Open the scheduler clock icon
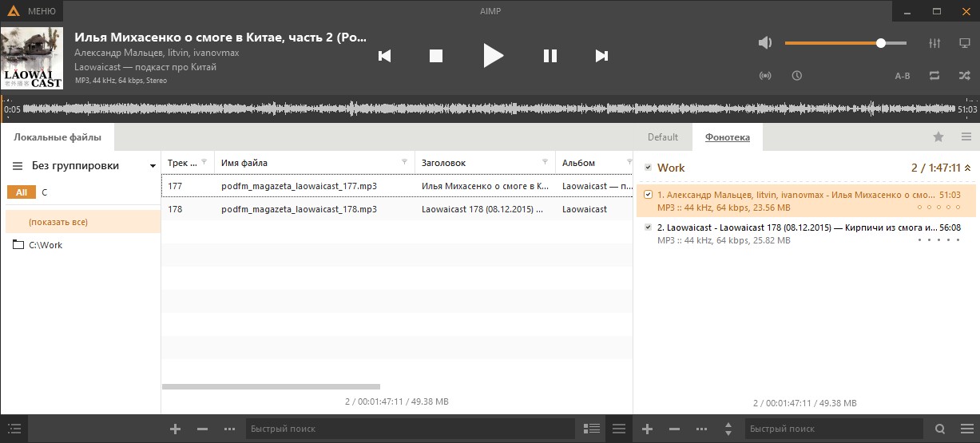The width and height of the screenshot is (980, 443). pyautogui.click(x=797, y=76)
